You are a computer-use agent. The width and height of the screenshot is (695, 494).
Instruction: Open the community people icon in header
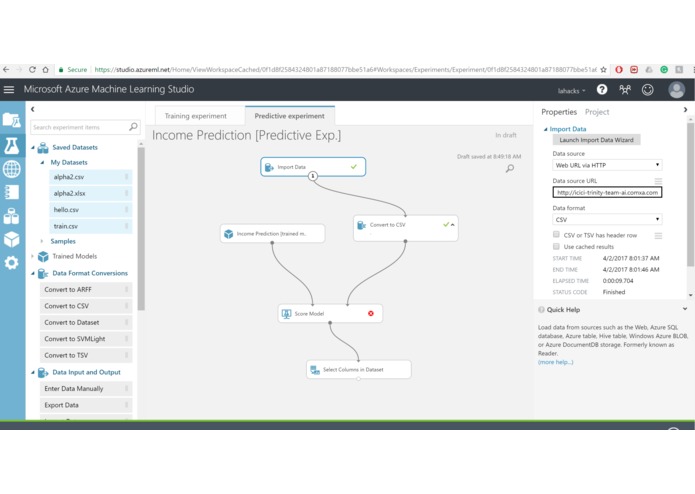(625, 90)
